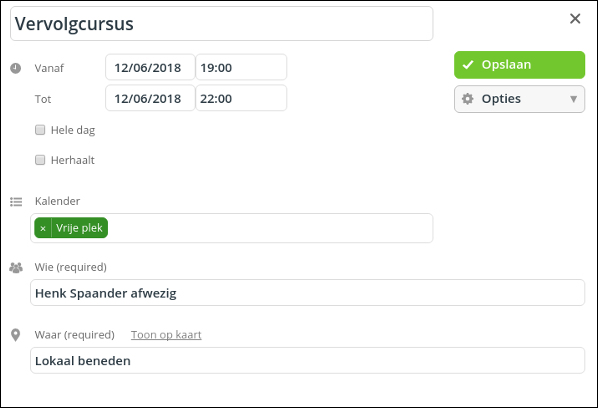Expand the Opties dropdown arrow
This screenshot has height=408, width=598.
pos(573,99)
